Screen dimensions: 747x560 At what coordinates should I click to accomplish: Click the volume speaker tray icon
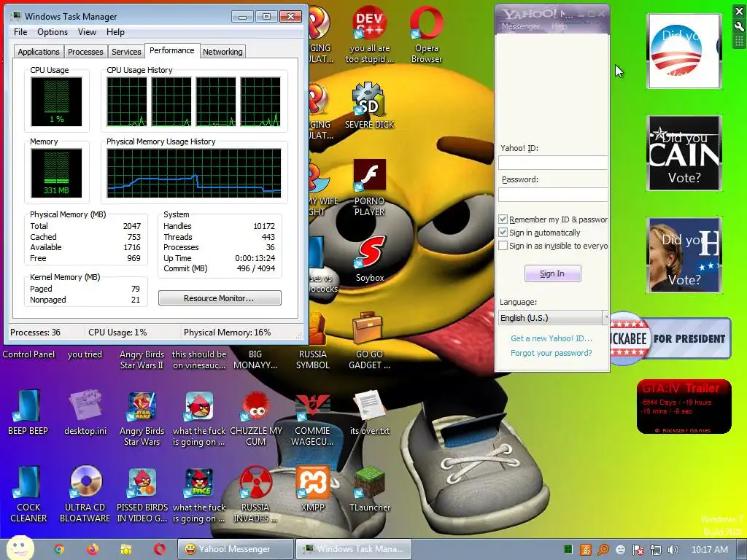click(673, 550)
